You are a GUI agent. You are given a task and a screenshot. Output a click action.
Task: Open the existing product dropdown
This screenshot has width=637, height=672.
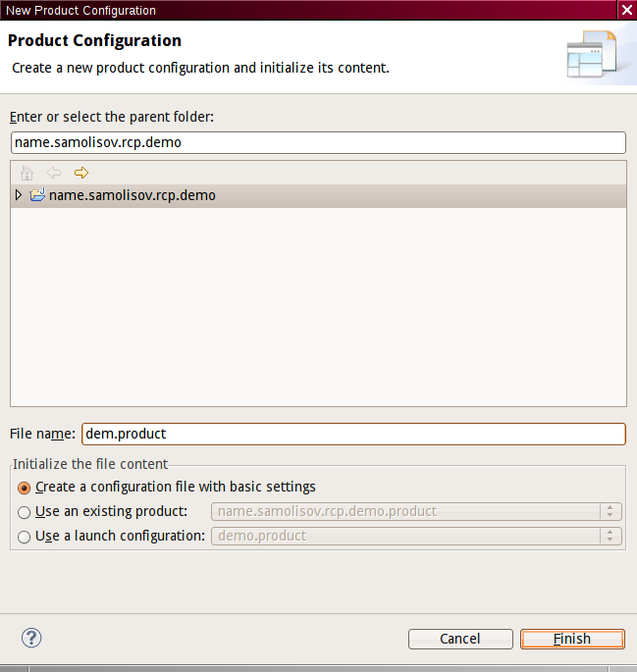610,511
